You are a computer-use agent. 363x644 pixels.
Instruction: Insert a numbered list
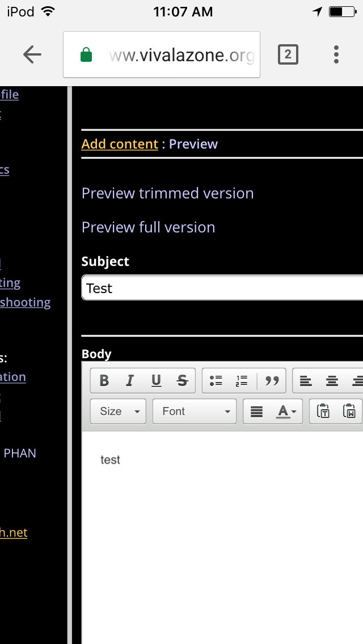[x=242, y=381]
